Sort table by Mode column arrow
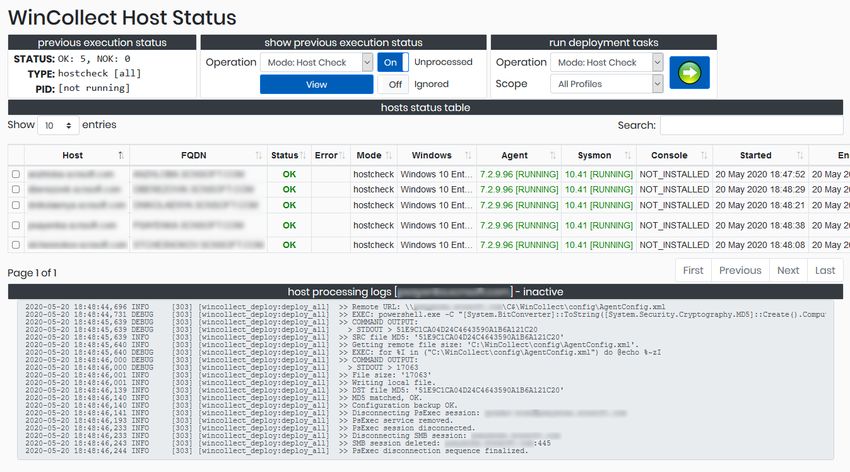The height and width of the screenshot is (472, 850). click(389, 156)
